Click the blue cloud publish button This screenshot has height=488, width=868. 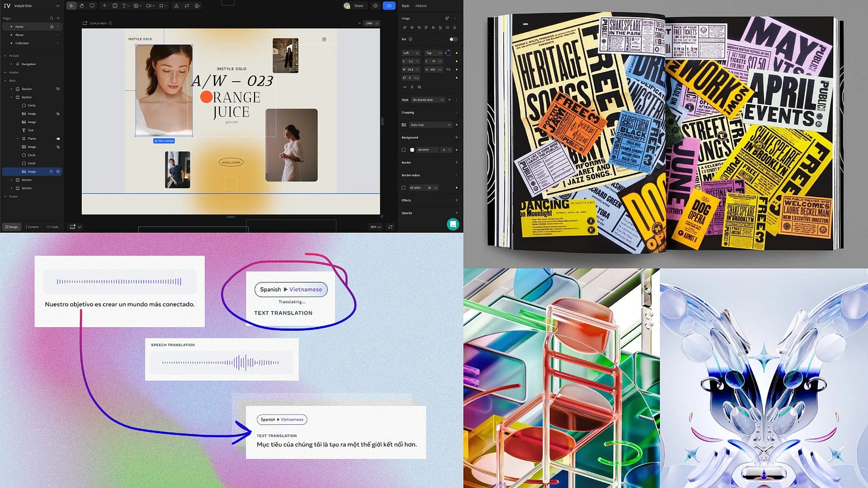click(389, 5)
